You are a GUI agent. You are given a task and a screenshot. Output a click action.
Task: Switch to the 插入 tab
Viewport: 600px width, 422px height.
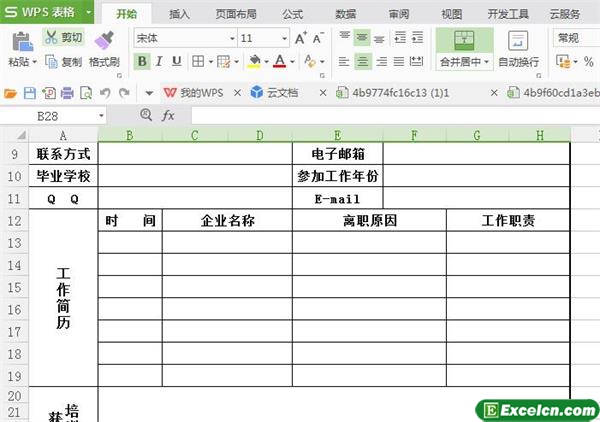pos(179,14)
